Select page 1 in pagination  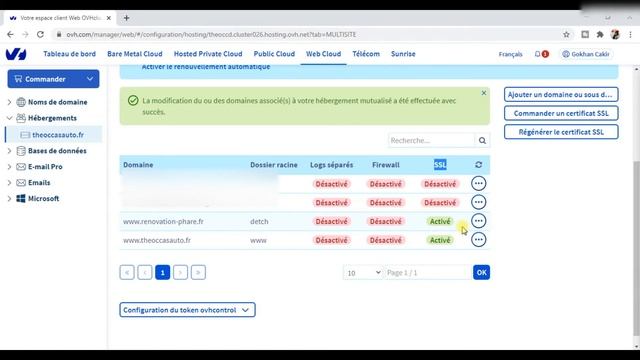point(162,272)
